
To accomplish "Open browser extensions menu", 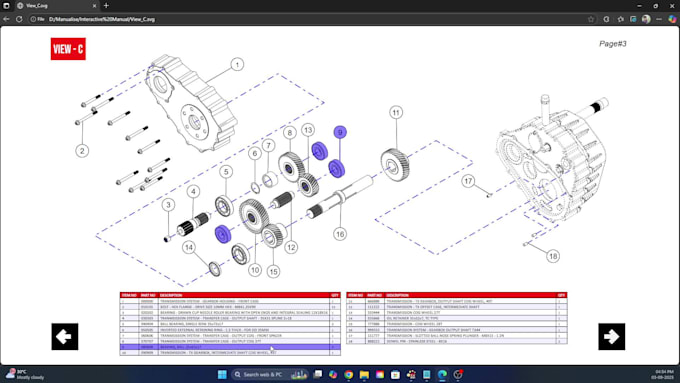I will pyautogui.click(x=606, y=19).
